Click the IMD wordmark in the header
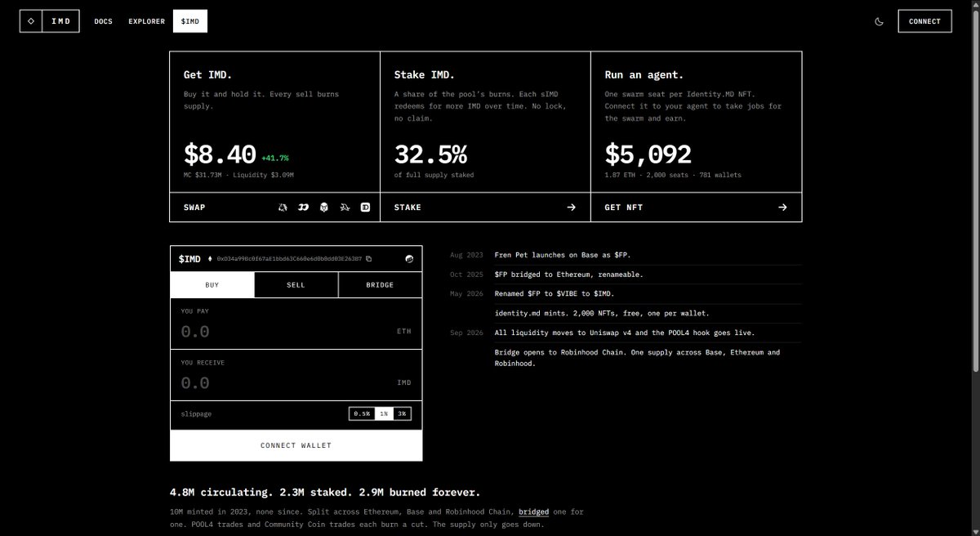The height and width of the screenshot is (536, 980). (x=61, y=21)
